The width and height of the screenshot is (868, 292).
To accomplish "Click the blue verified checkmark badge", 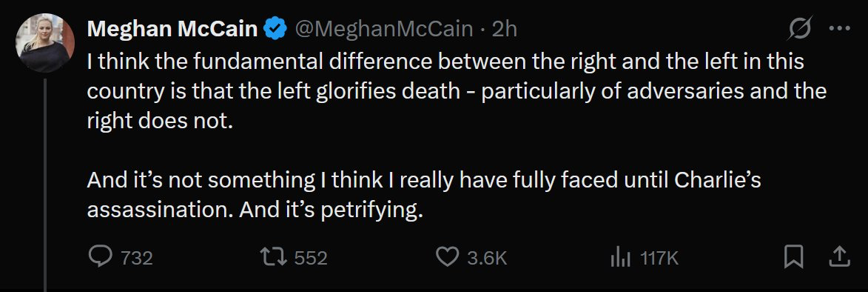I will [276, 29].
